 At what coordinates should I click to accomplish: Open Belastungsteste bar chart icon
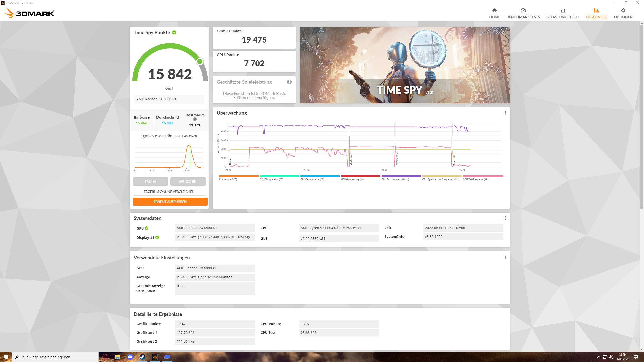(x=563, y=11)
